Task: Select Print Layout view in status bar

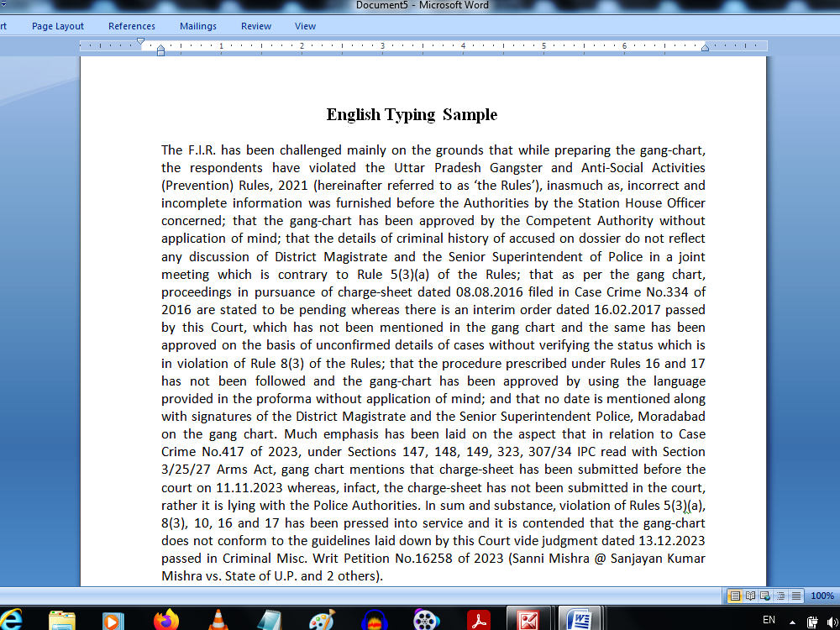Action: coord(735,596)
